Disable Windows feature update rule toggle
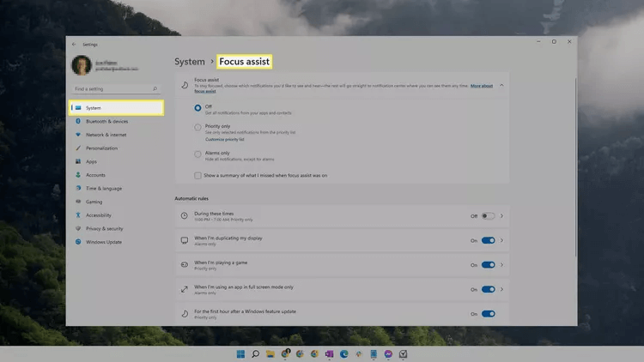Viewport: 644px width, 362px height. (x=488, y=314)
